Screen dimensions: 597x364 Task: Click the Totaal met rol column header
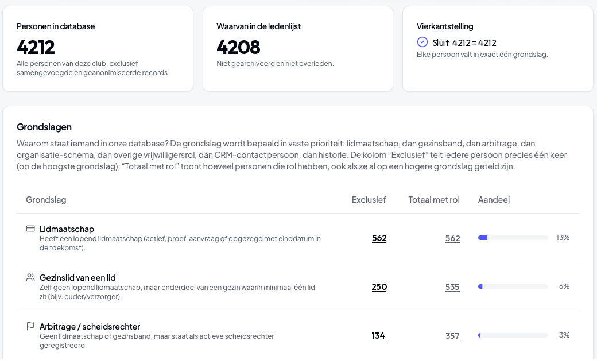(x=433, y=200)
